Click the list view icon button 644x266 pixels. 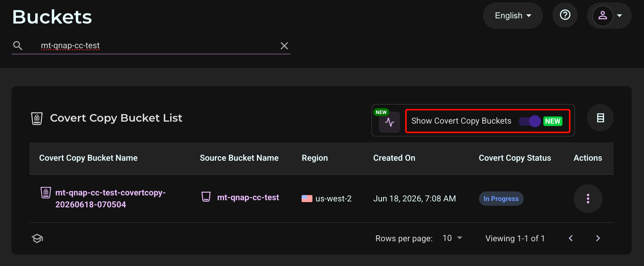600,118
